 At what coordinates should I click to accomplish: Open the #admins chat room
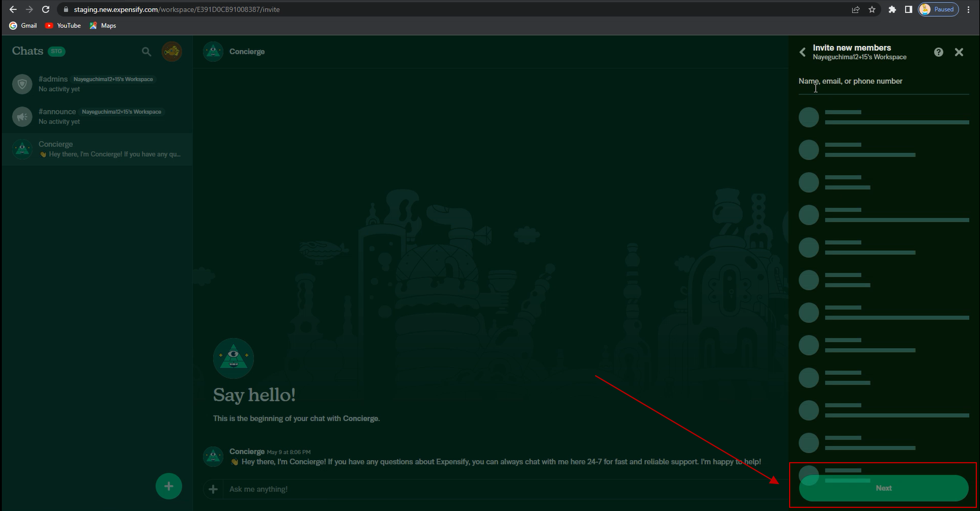(97, 84)
